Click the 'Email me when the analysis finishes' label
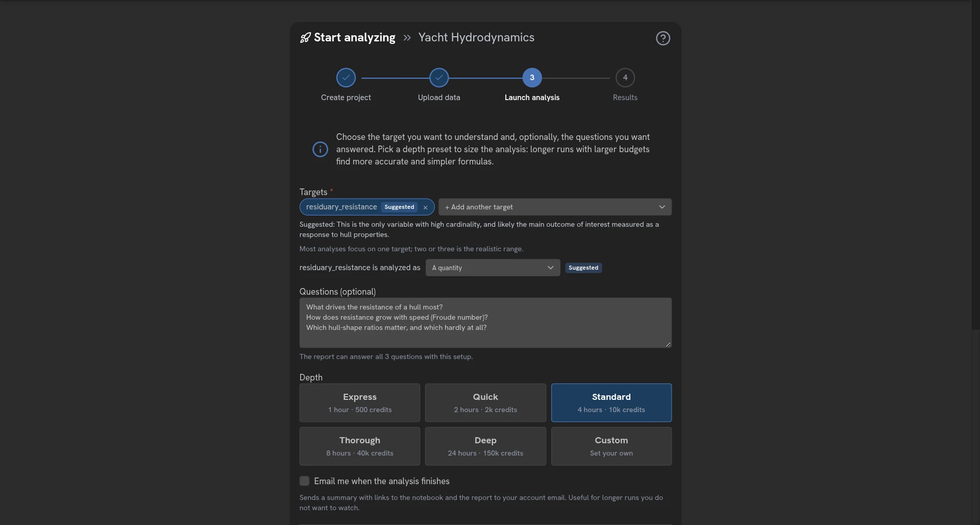 (382, 481)
